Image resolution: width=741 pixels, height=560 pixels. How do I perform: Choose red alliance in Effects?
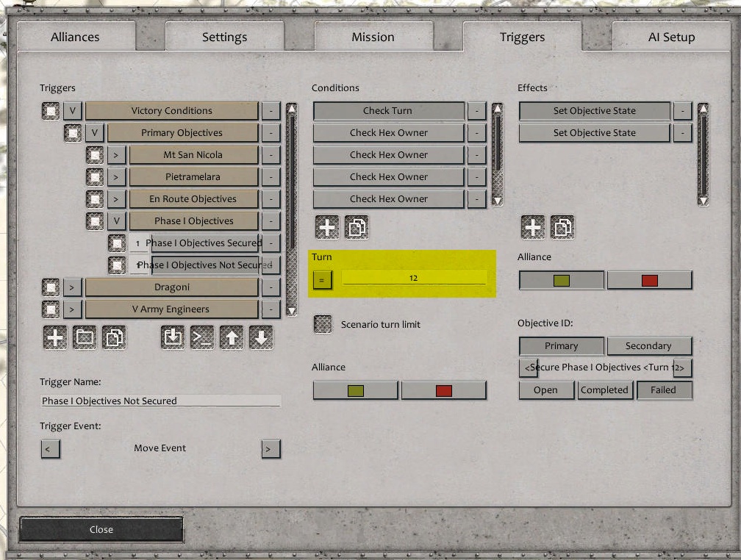coord(649,280)
